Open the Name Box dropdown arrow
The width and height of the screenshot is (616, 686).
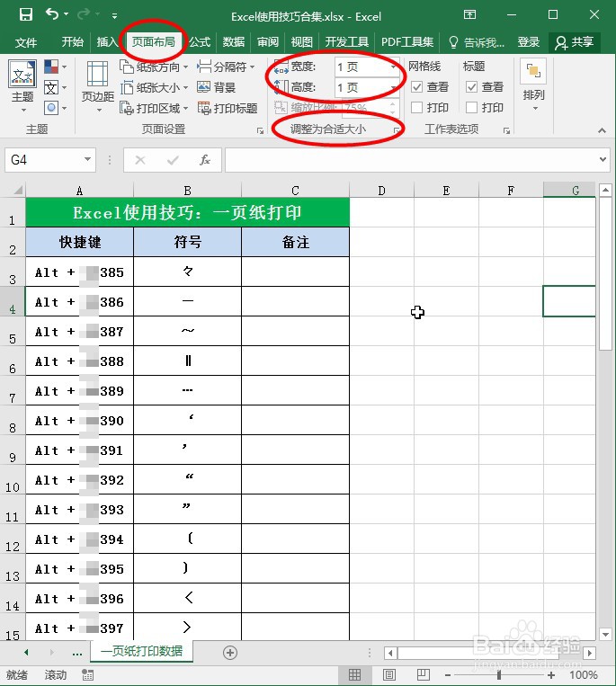(x=87, y=160)
